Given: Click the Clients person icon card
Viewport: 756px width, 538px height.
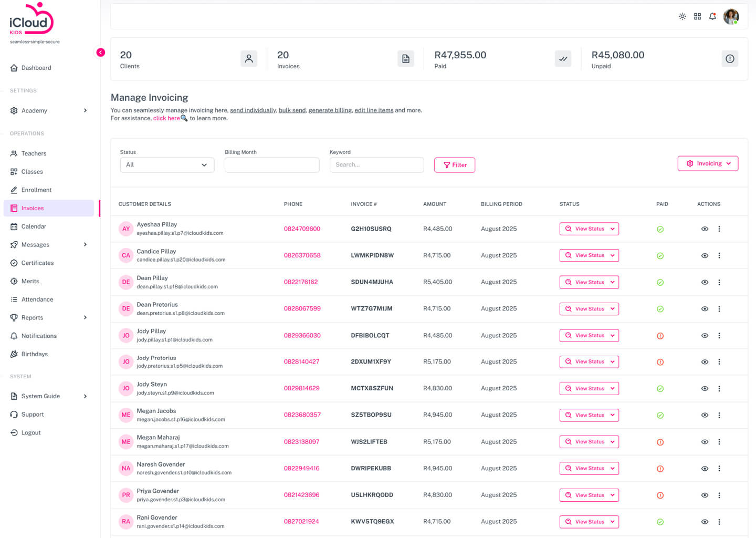Looking at the screenshot, I should coord(249,59).
